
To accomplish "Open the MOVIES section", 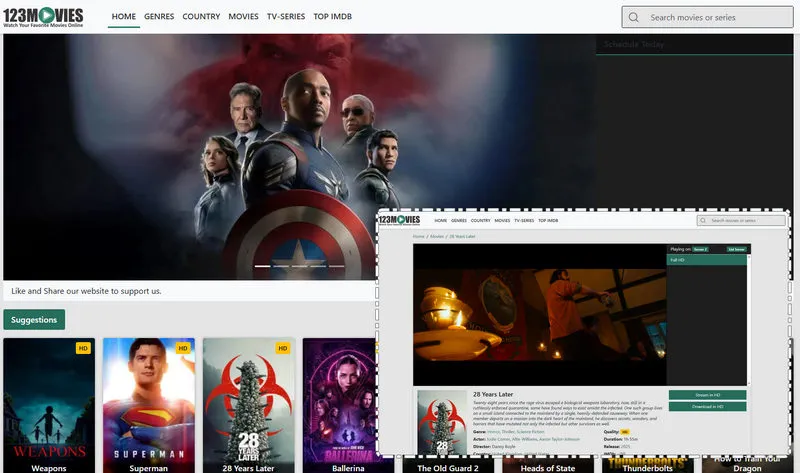I will (x=243, y=17).
